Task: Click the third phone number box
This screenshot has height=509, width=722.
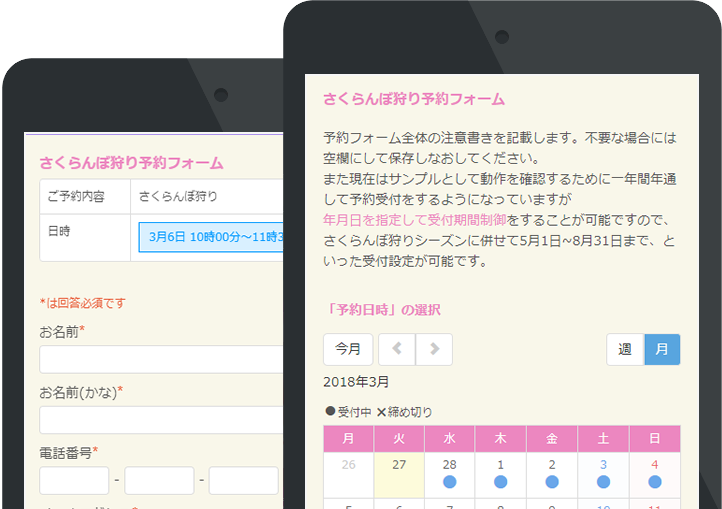Action: (244, 481)
